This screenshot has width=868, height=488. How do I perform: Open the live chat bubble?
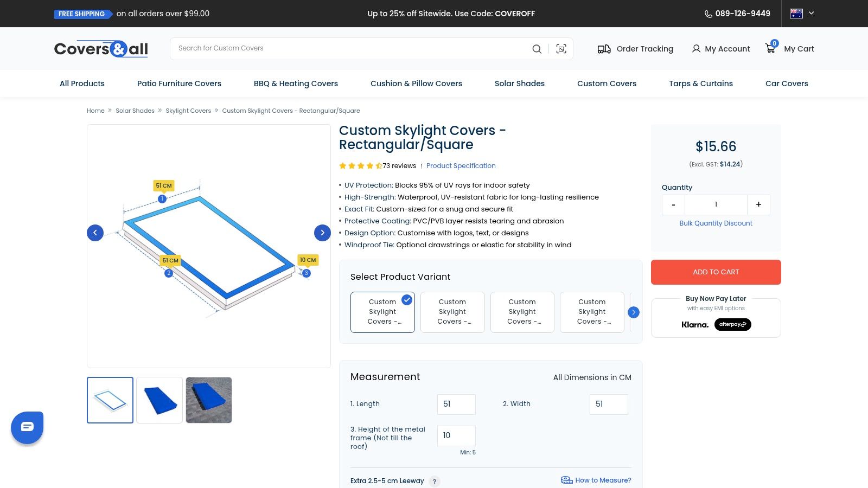[x=27, y=427]
